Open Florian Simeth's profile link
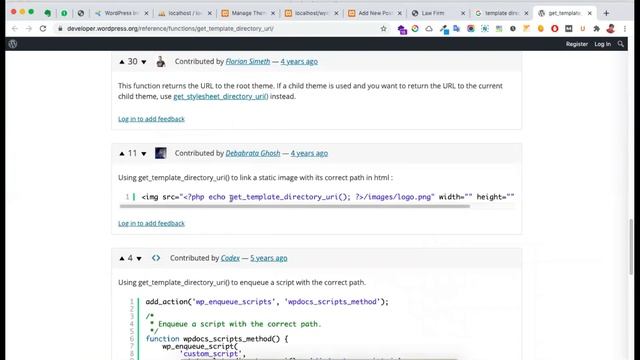Image resolution: width=640 pixels, height=360 pixels. pyautogui.click(x=248, y=62)
